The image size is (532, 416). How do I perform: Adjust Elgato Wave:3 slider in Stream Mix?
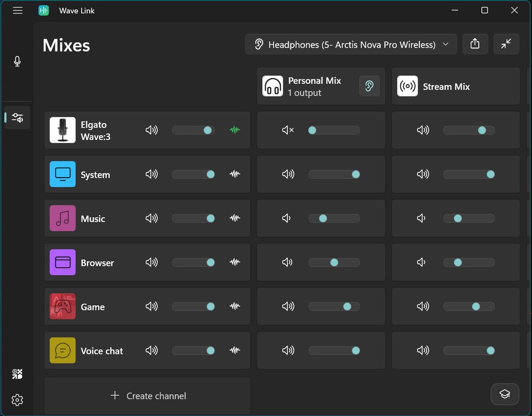point(469,130)
